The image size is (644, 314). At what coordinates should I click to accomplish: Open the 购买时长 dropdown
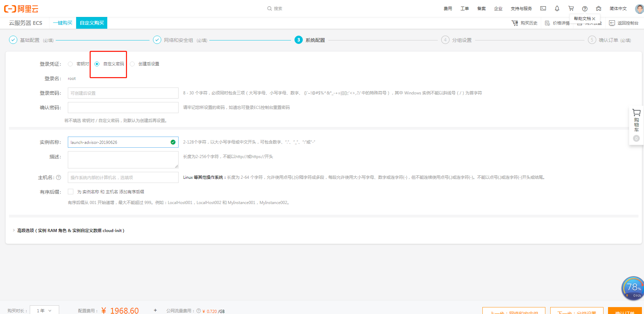[44, 310]
